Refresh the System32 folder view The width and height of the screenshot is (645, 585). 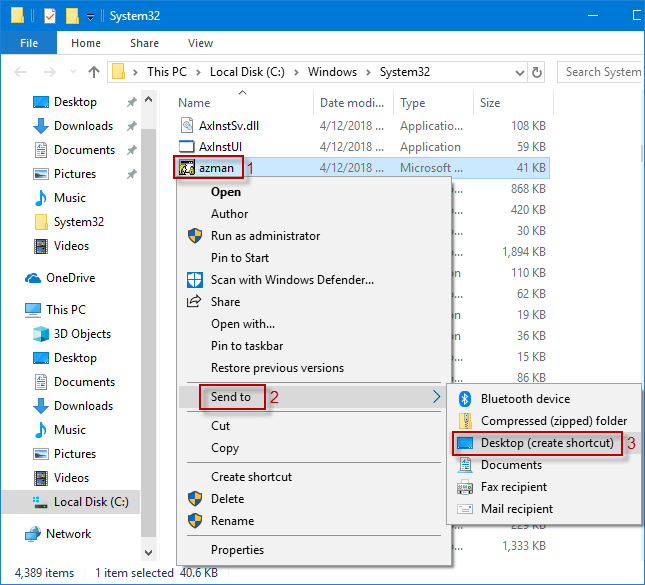click(536, 73)
